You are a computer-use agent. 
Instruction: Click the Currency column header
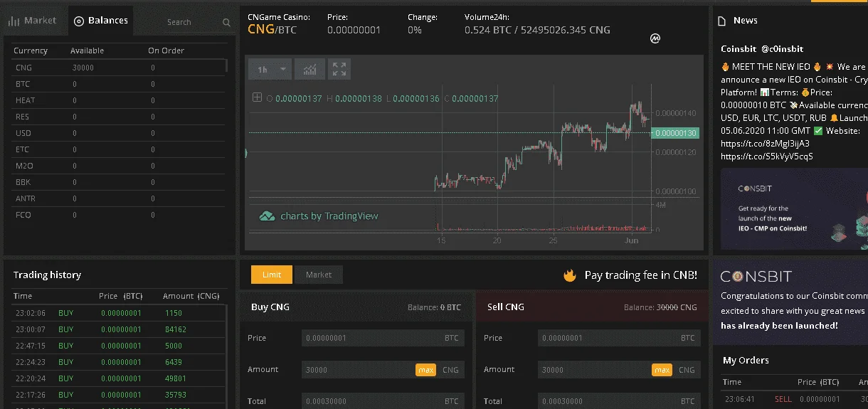pos(31,51)
